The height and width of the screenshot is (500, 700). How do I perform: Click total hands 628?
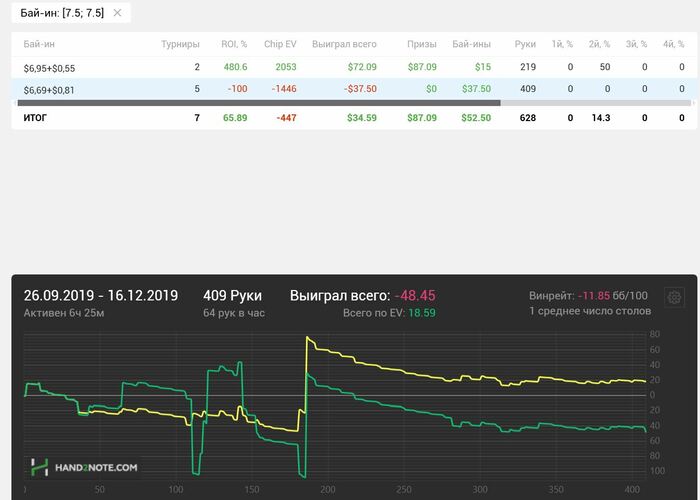528,118
